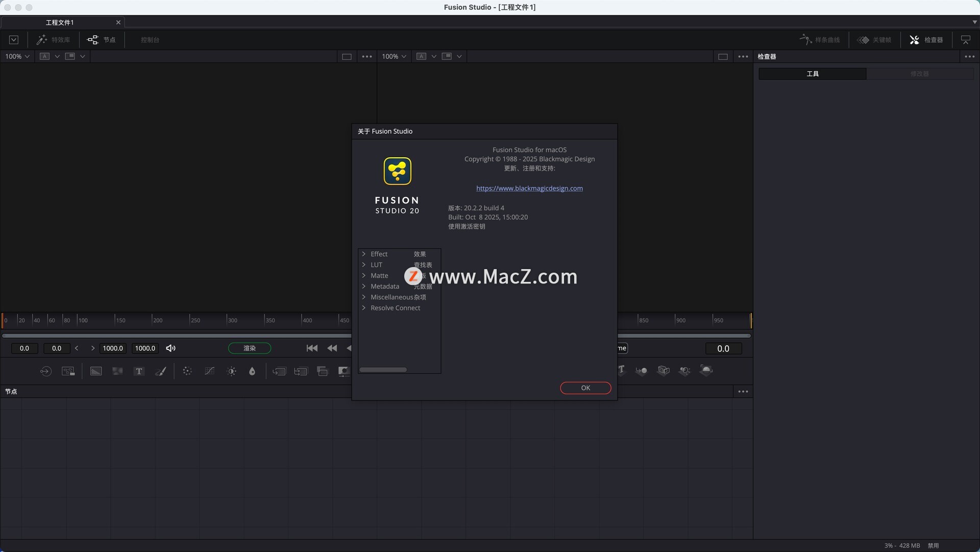Add the Loader tool node

pos(45,371)
